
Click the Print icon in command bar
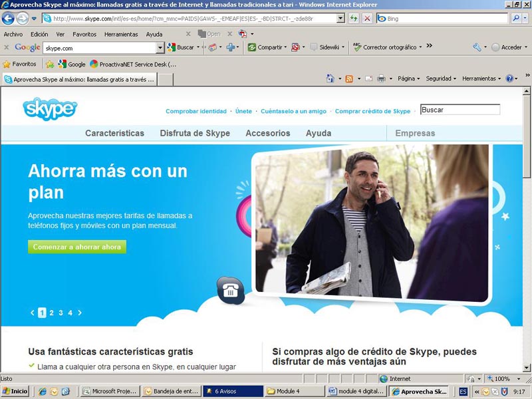coord(381,78)
